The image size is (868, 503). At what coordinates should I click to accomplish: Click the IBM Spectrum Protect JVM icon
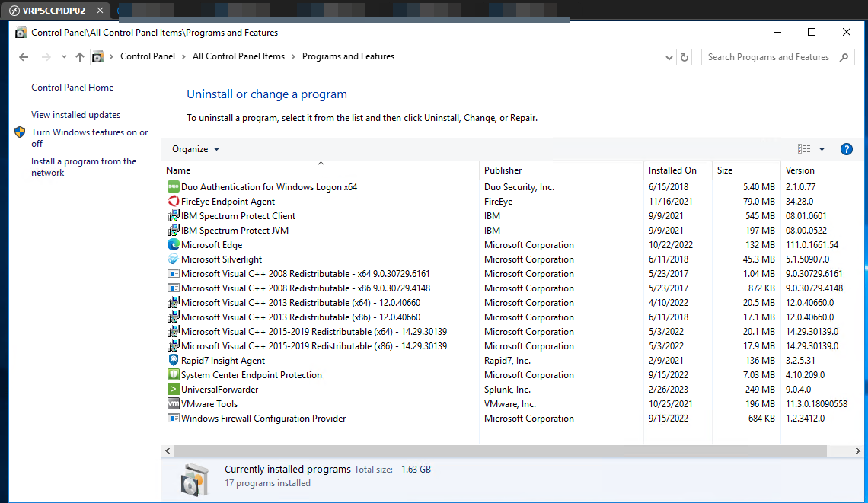click(174, 231)
